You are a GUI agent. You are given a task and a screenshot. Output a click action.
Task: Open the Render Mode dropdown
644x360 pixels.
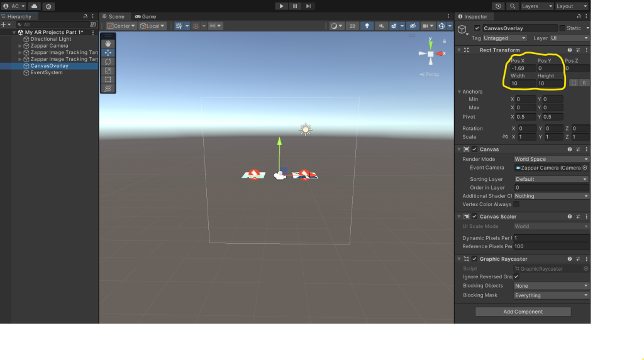click(551, 159)
